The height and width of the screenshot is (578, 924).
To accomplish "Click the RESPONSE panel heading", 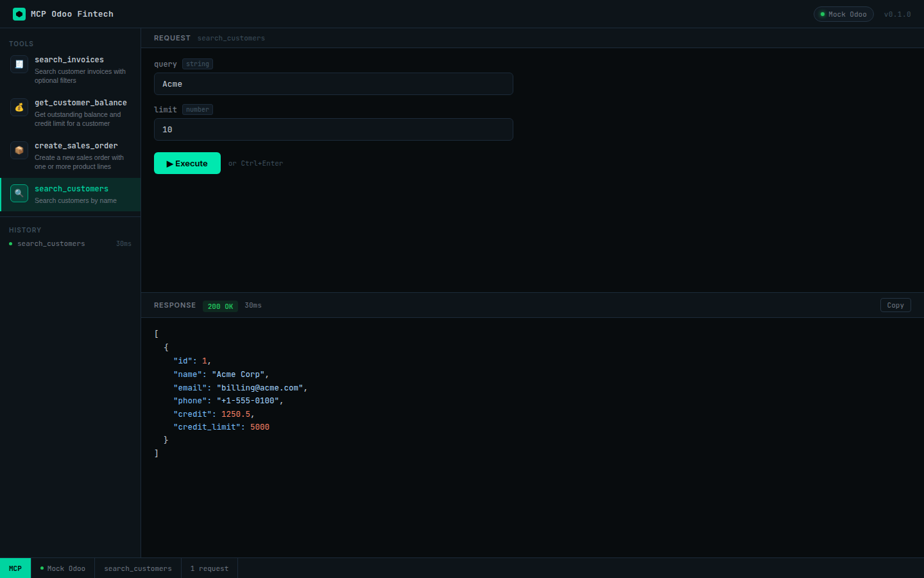I will pyautogui.click(x=175, y=305).
